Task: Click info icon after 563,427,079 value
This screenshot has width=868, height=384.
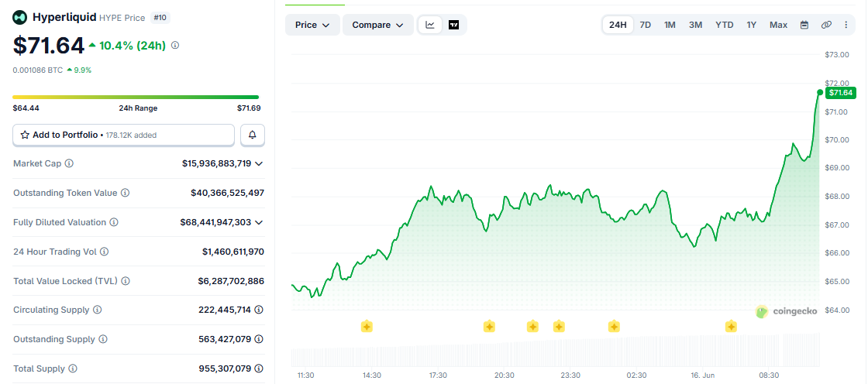Action: [x=259, y=339]
